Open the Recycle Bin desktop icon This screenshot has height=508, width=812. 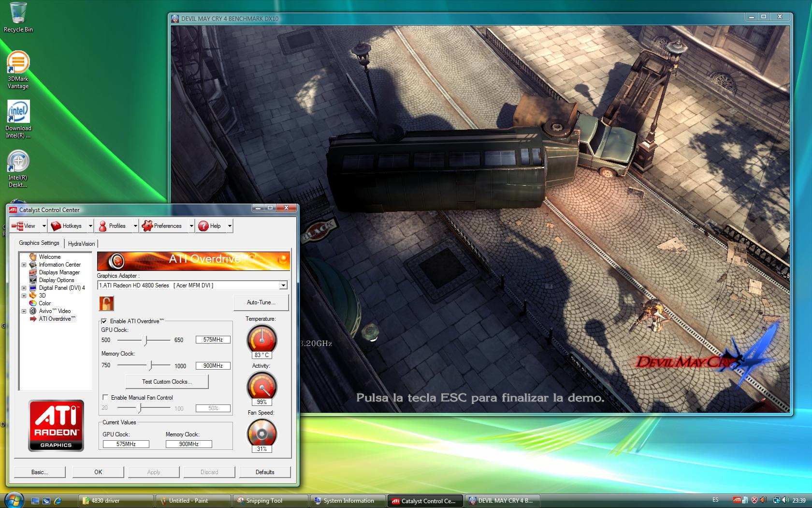point(18,14)
